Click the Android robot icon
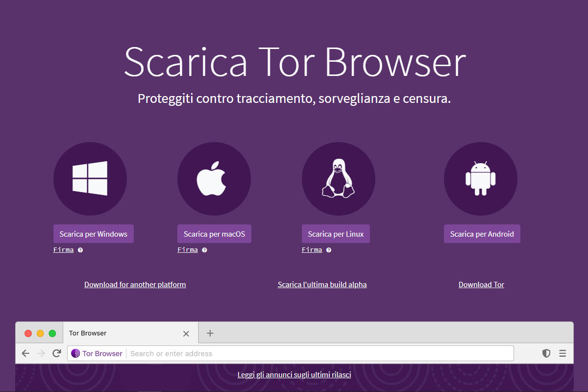588x392 pixels. click(480, 178)
